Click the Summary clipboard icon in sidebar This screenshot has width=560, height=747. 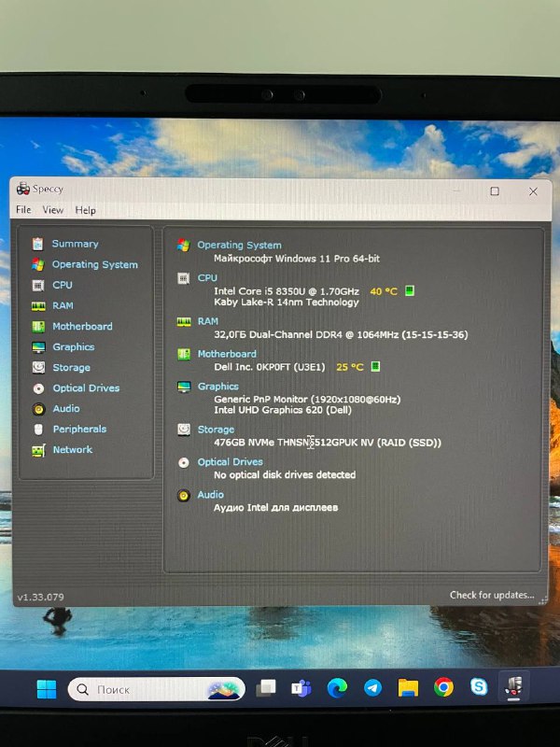[37, 244]
